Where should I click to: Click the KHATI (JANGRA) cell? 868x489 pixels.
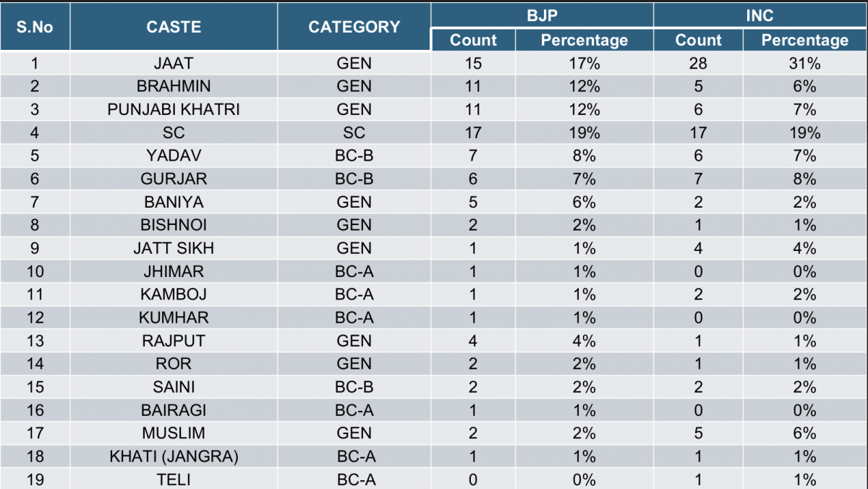click(x=174, y=456)
